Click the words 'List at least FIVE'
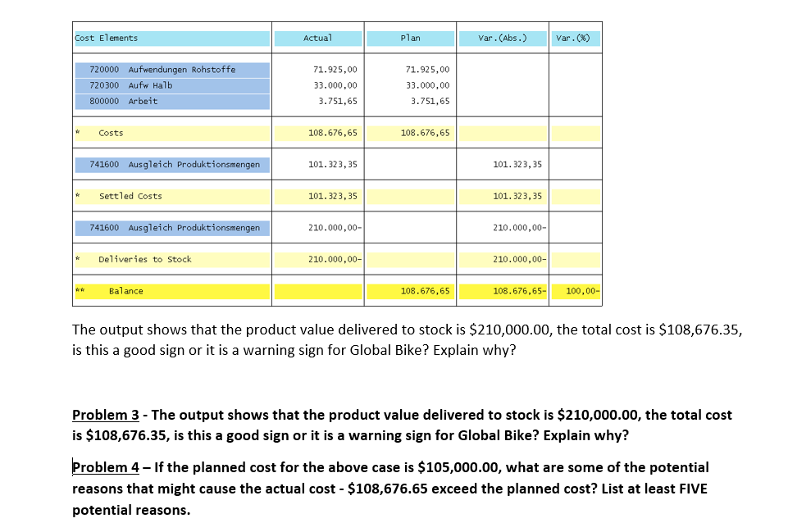This screenshot has height=532, width=788. [654, 489]
